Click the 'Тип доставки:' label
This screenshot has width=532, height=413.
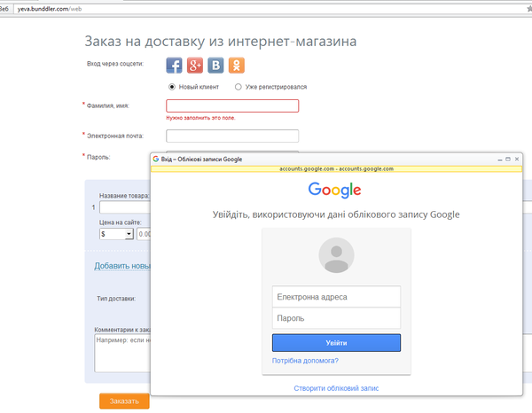pyautogui.click(x=116, y=299)
